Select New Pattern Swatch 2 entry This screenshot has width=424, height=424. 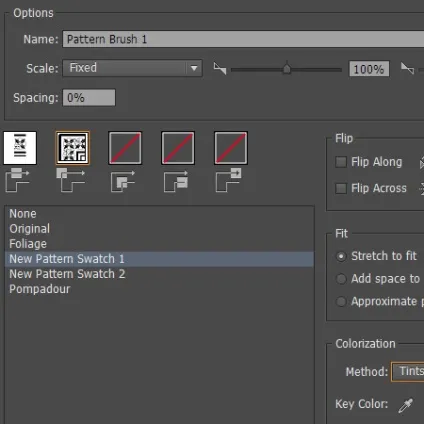(67, 274)
